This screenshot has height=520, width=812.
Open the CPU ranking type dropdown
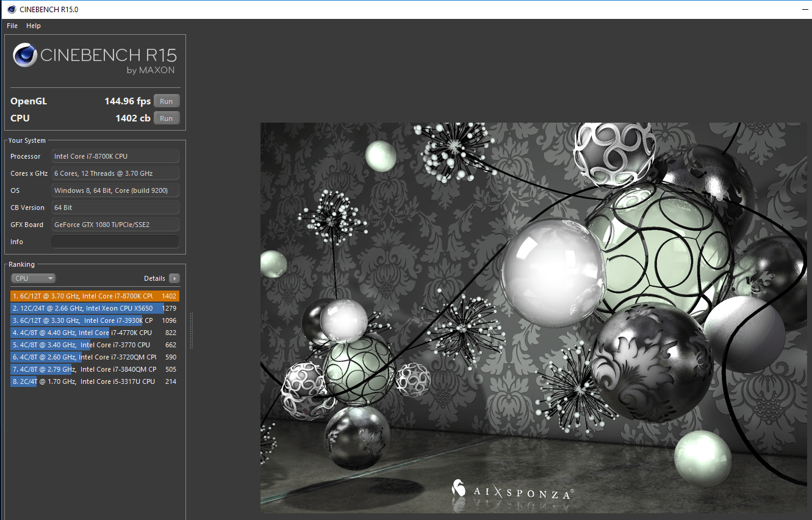click(34, 278)
